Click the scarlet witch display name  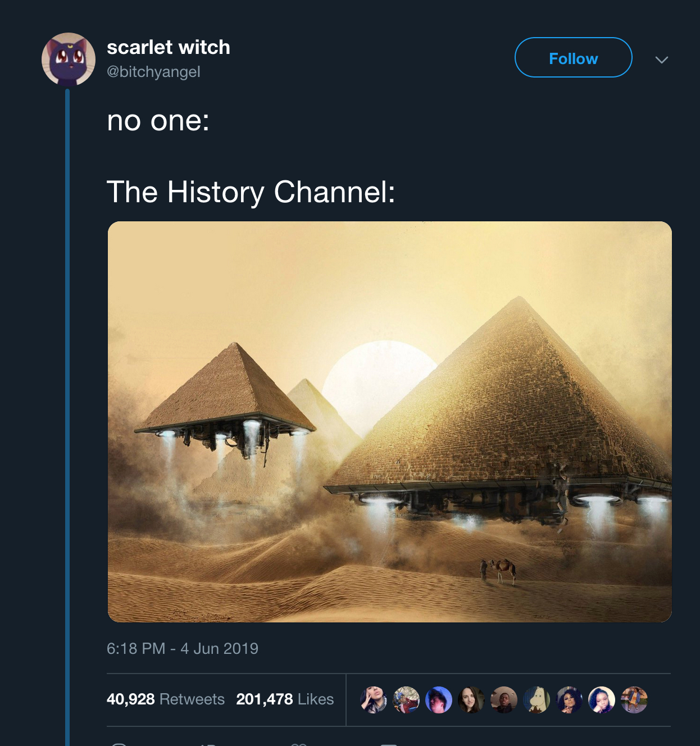point(169,48)
